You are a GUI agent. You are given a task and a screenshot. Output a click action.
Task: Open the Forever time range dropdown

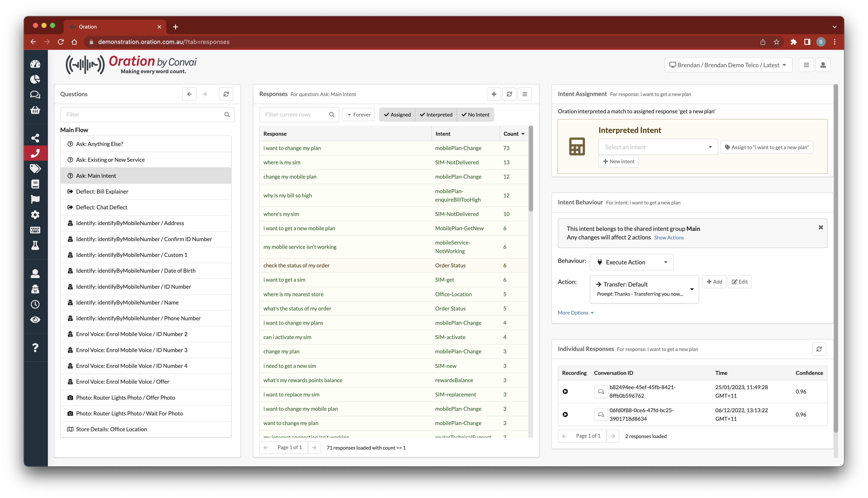coord(358,115)
